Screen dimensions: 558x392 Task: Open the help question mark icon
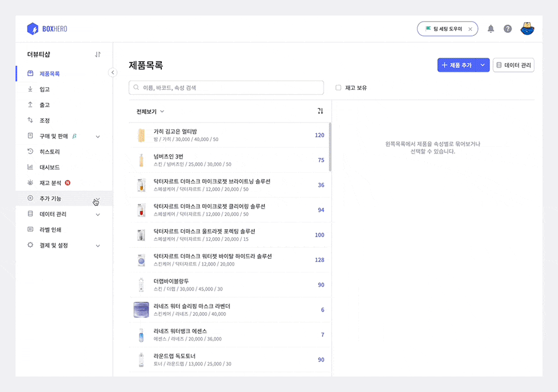[508, 29]
